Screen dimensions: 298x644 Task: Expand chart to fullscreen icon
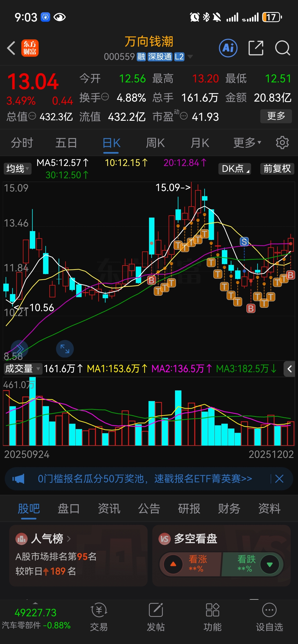click(65, 349)
